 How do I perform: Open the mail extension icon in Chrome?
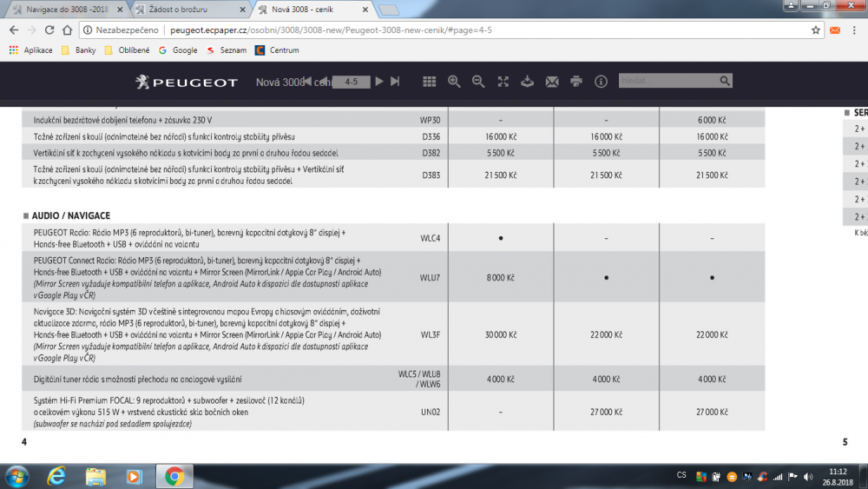click(x=835, y=30)
